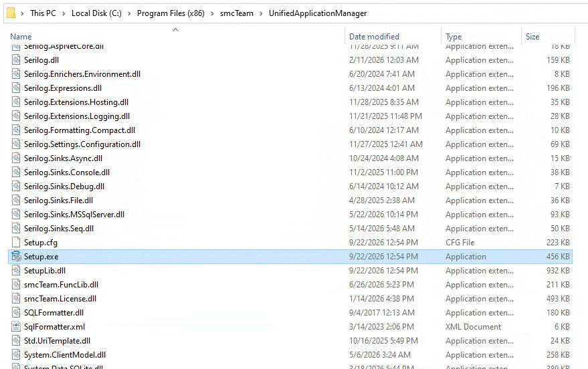Click the Setup.cfg blank file icon
The width and height of the screenshot is (588, 369).
(x=16, y=243)
